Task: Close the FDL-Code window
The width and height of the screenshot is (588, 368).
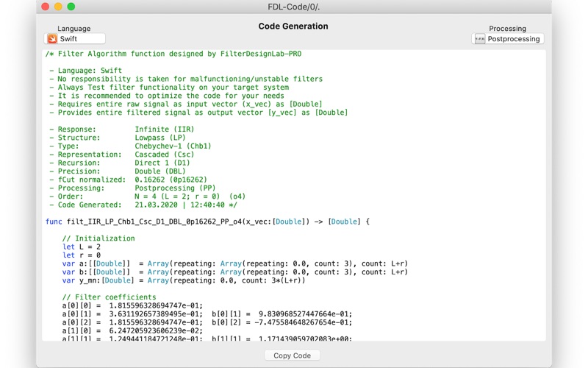Action: point(46,7)
